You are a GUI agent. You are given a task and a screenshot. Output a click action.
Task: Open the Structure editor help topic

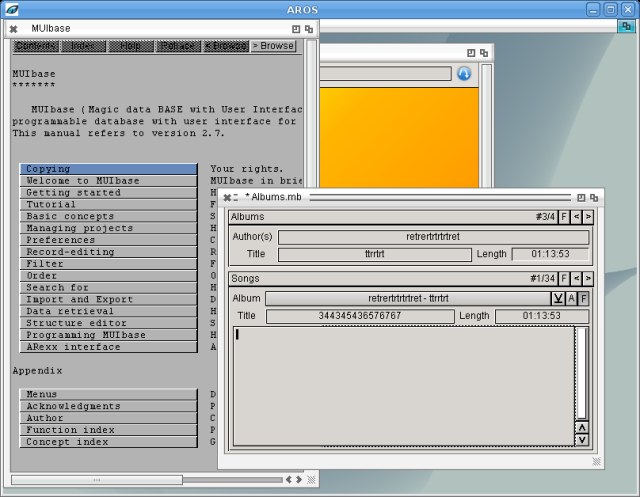click(x=108, y=323)
